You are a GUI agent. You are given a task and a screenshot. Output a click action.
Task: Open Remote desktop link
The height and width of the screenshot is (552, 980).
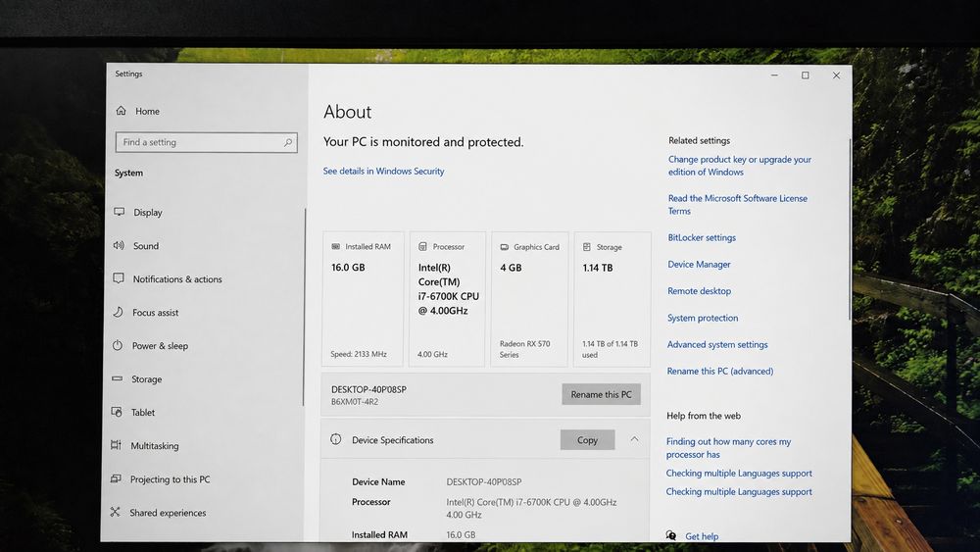(699, 290)
